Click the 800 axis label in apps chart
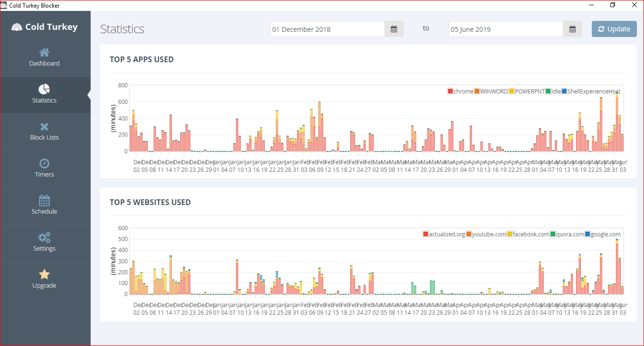The height and width of the screenshot is (346, 644). click(123, 85)
